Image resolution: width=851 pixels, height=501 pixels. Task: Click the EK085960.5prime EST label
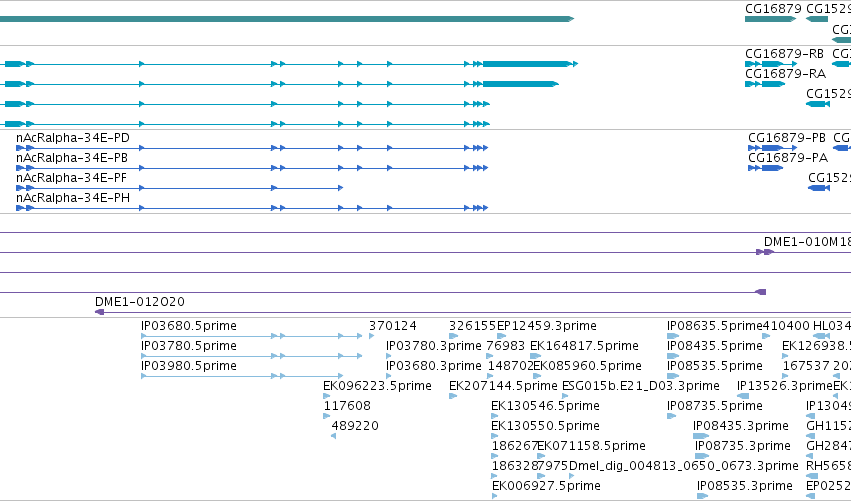pyautogui.click(x=587, y=366)
